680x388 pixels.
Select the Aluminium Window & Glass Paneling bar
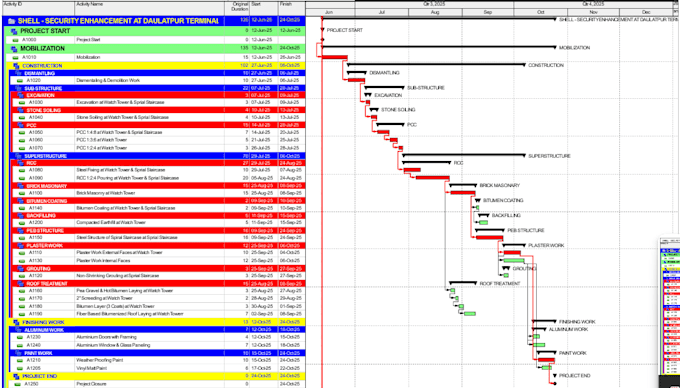click(x=539, y=345)
